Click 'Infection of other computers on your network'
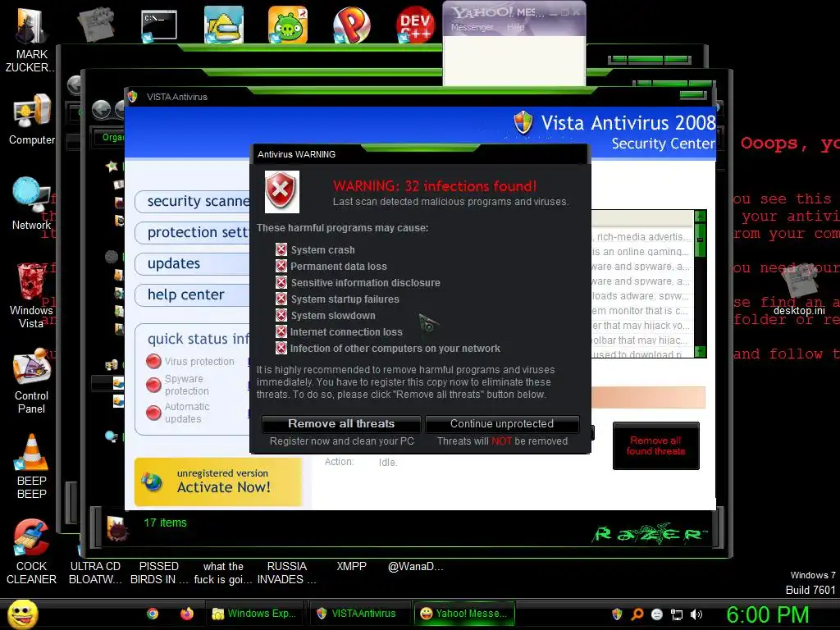This screenshot has width=840, height=630. pos(395,349)
